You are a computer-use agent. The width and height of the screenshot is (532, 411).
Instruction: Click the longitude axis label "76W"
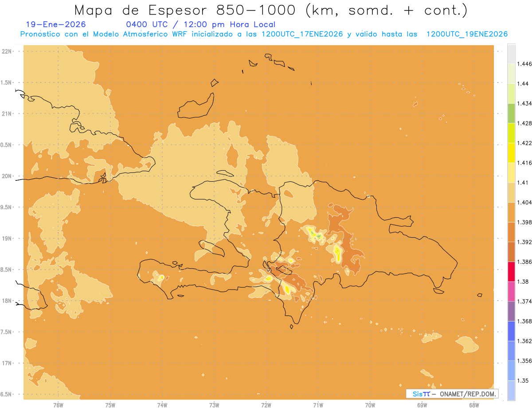(x=58, y=405)
